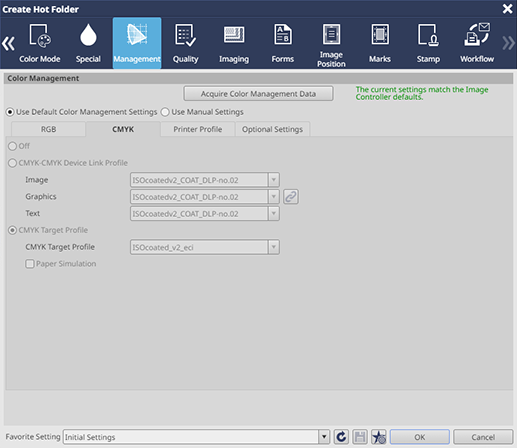Expand the Favorite Setting dropdown
517x448 pixels.
pyautogui.click(x=324, y=437)
